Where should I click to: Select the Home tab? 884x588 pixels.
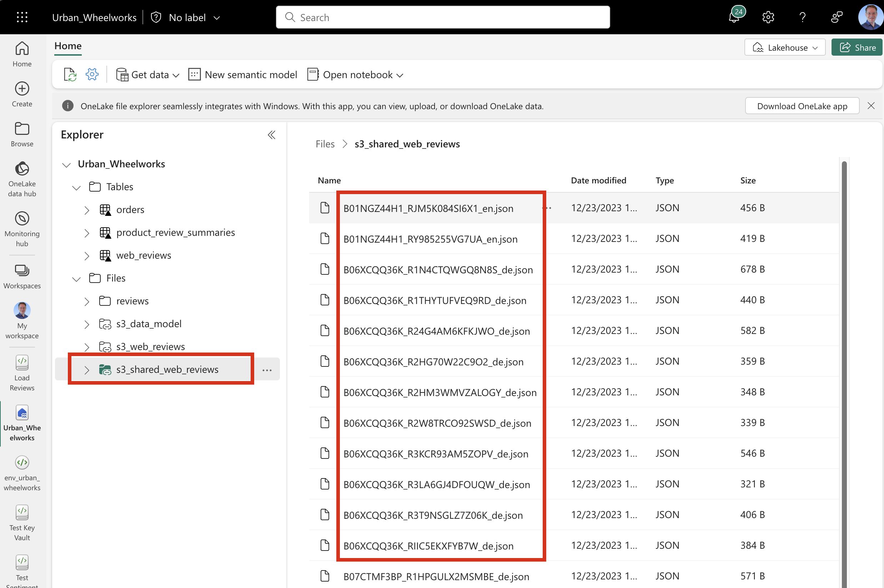[68, 46]
